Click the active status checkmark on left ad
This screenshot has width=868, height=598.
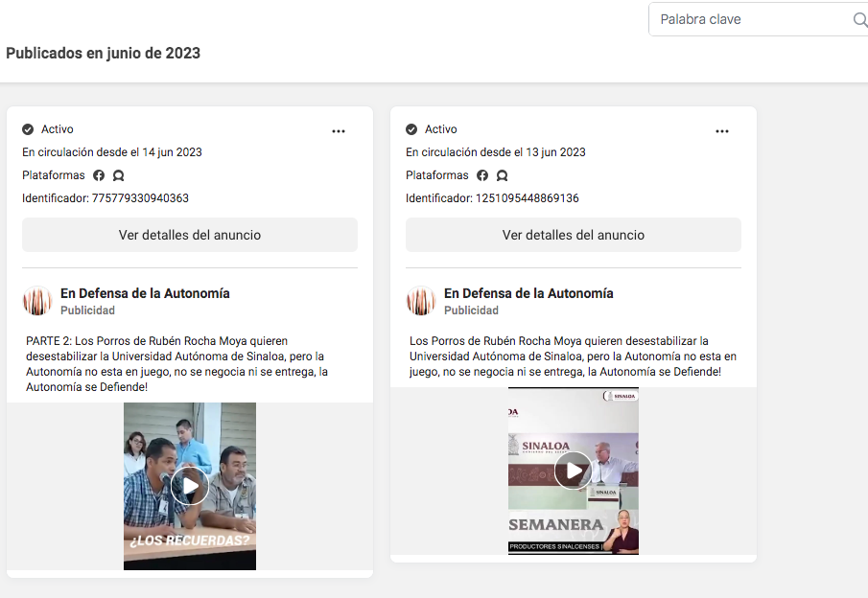click(x=28, y=129)
